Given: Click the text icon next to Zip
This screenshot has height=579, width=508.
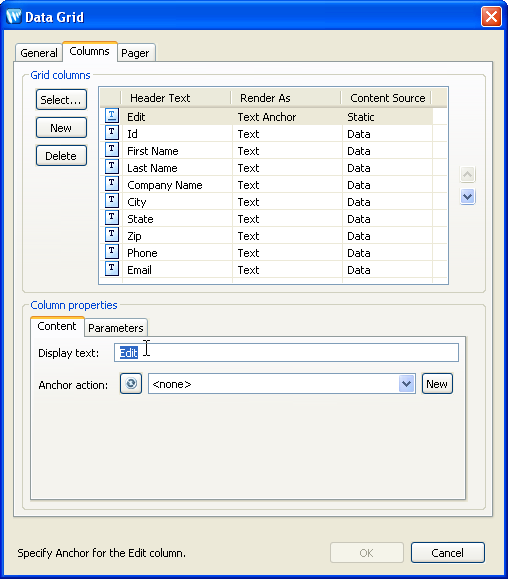Looking at the screenshot, I should 111,234.
